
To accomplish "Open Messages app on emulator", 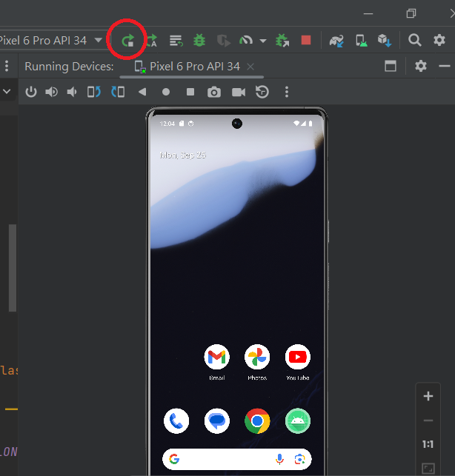I will [x=216, y=421].
